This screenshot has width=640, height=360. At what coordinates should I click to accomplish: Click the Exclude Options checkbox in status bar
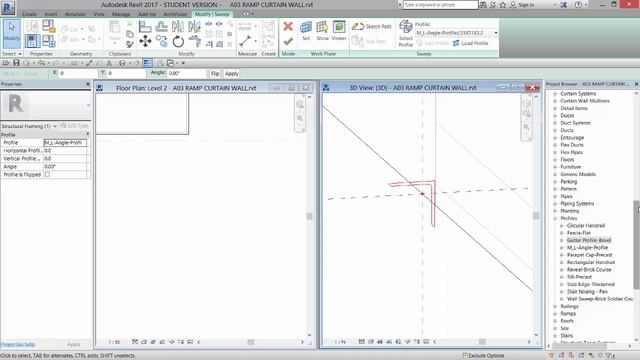(x=465, y=356)
